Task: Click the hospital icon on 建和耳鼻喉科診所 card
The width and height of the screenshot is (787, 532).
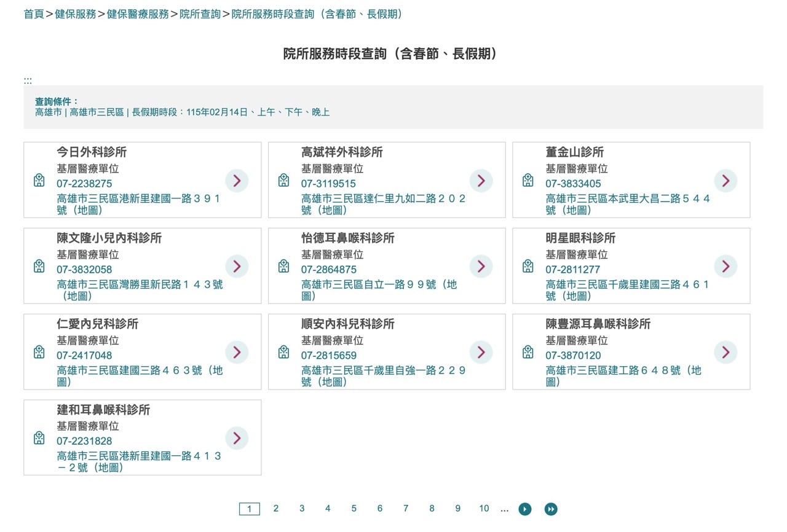Action: coord(40,439)
